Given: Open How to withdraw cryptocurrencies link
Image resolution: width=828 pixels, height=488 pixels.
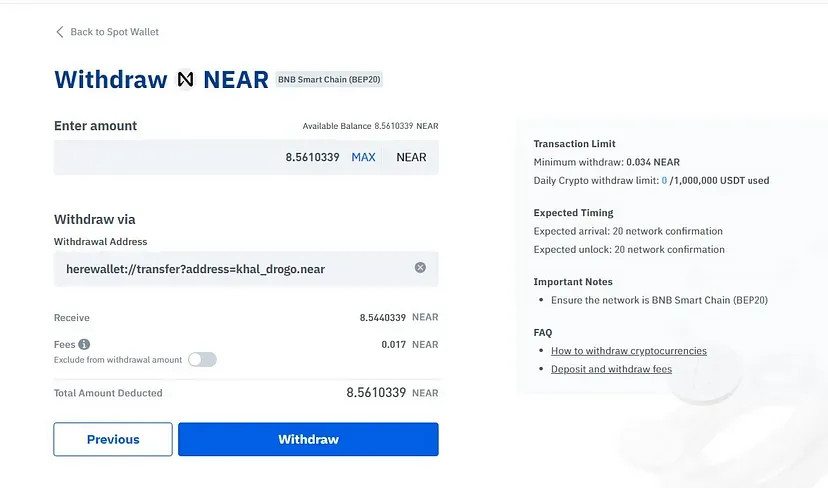Looking at the screenshot, I should pyautogui.click(x=629, y=351).
